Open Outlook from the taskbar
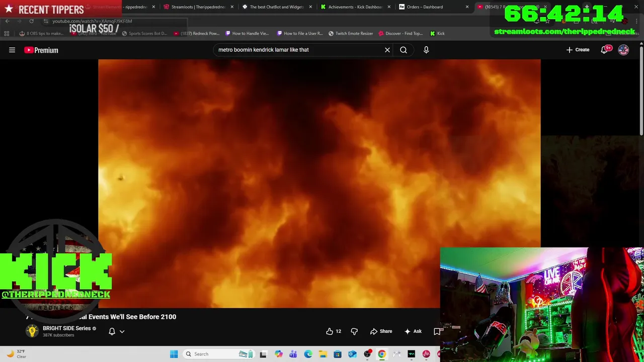This screenshot has height=362, width=644. pyautogui.click(x=353, y=354)
